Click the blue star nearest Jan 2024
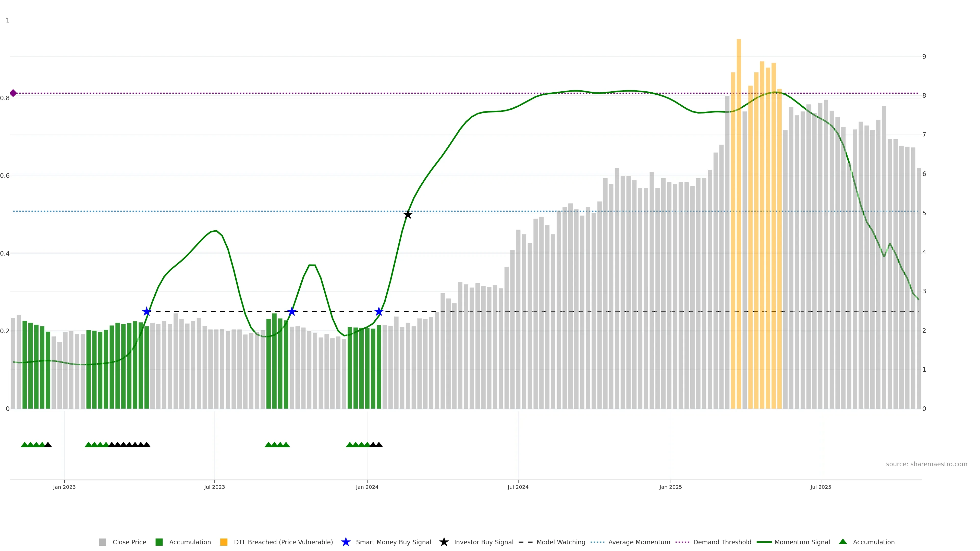Screen dimensions: 980x551 pos(378,312)
